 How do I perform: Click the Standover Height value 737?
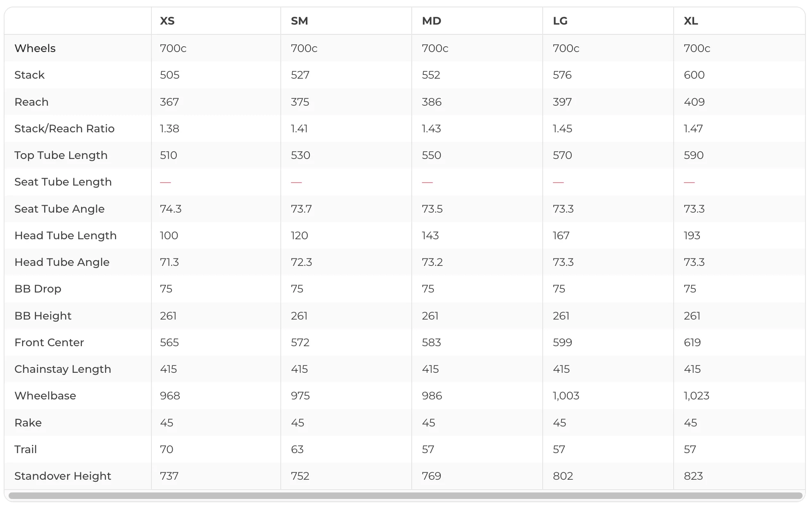169,476
